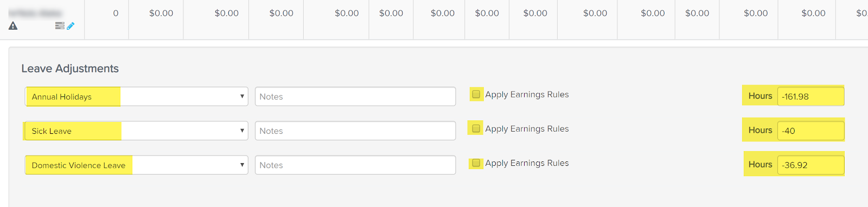Image resolution: width=868 pixels, height=207 pixels.
Task: Open the grey list details icon
Action: pos(60,25)
